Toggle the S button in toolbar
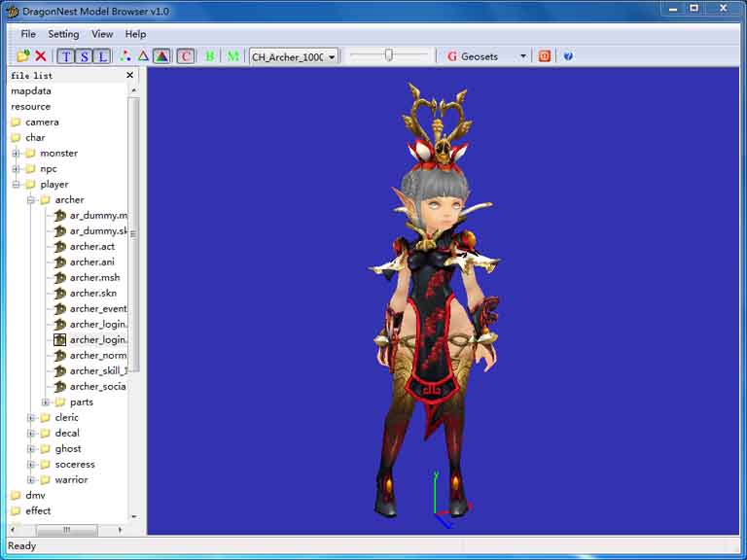Screen dimensions: 747x560 [85, 56]
